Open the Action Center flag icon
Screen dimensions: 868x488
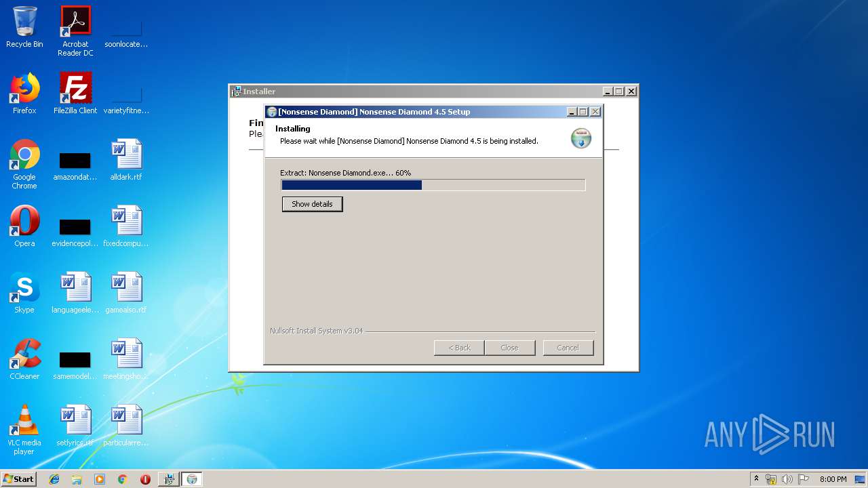click(803, 479)
